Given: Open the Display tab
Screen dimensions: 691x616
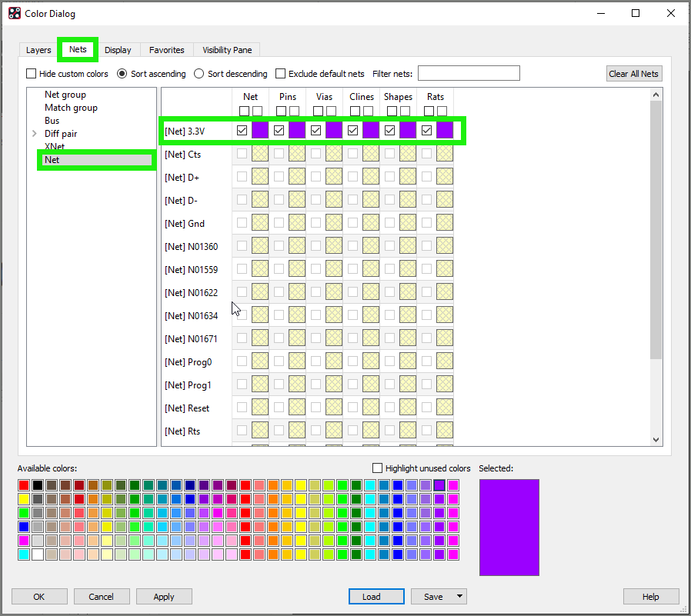Looking at the screenshot, I should [118, 50].
